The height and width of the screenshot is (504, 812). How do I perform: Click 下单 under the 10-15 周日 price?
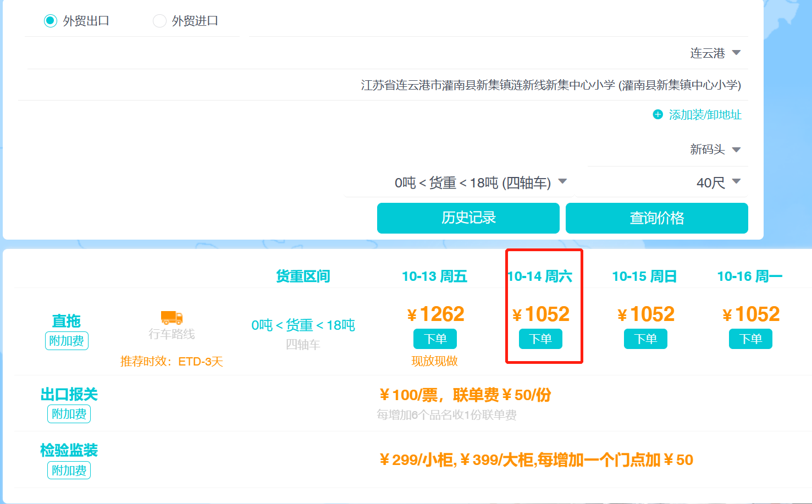(645, 339)
